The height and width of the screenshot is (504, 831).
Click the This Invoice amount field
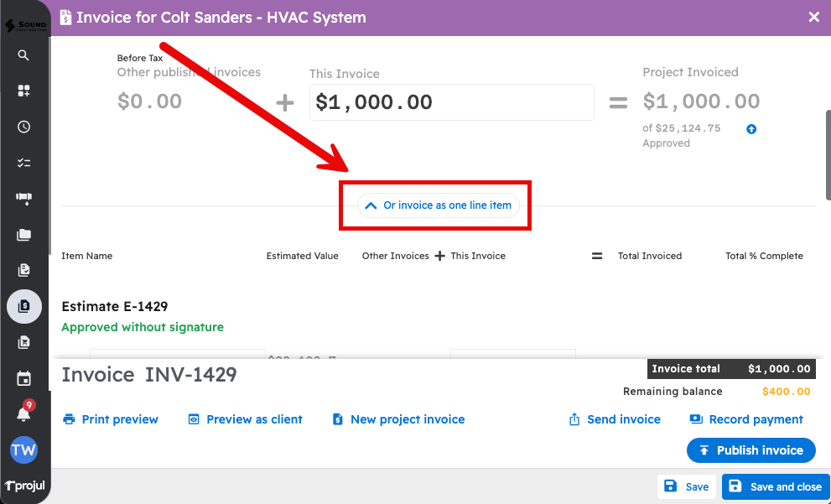point(451,102)
